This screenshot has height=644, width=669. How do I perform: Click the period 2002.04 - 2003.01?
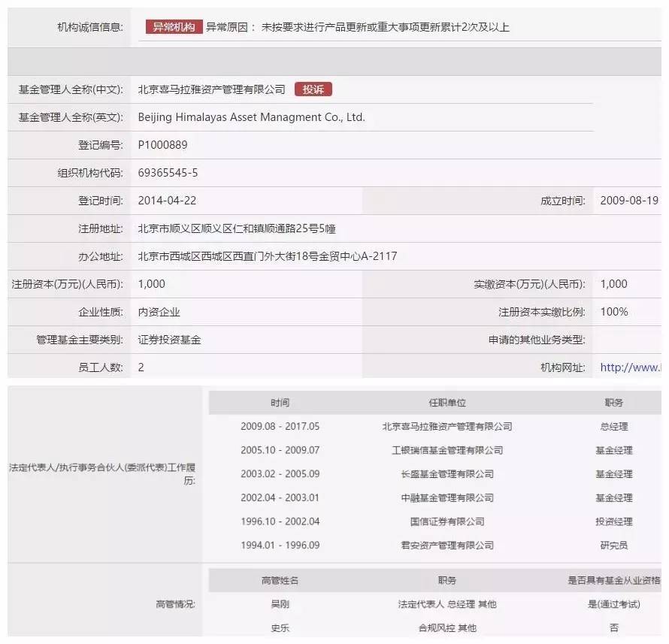click(x=280, y=497)
